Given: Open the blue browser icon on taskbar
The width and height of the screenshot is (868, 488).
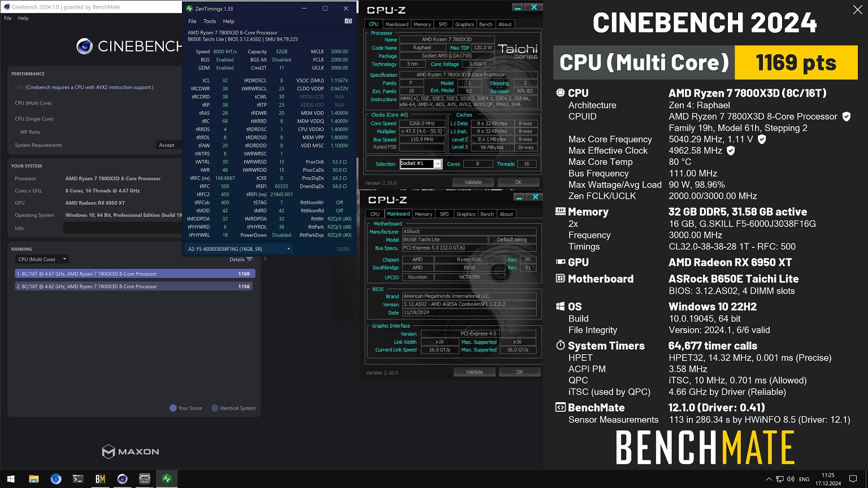Looking at the screenshot, I should (x=55, y=479).
